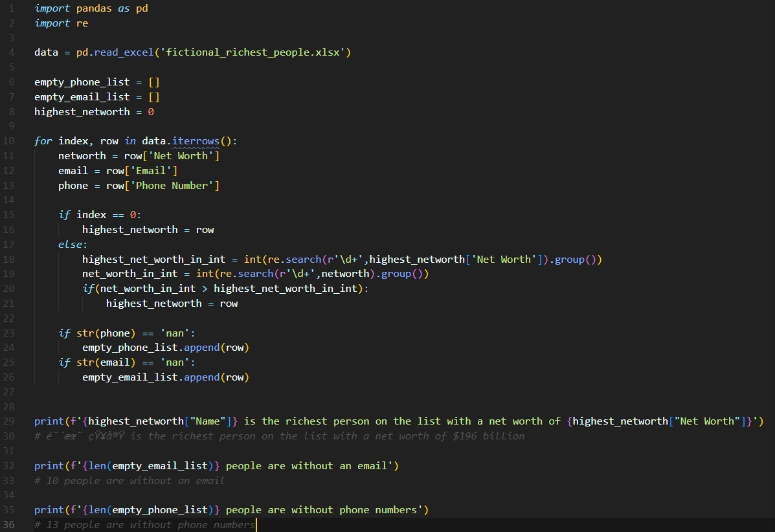
Task: Click line number 18 in the gutter
Action: (9, 260)
